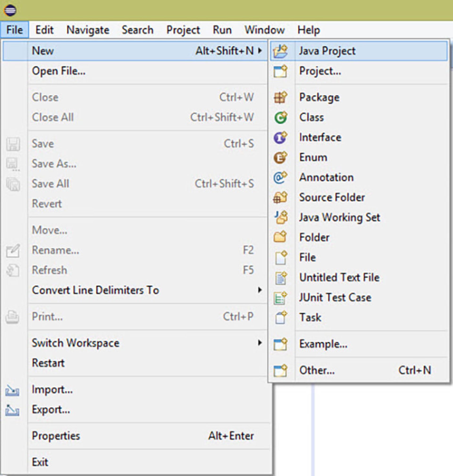This screenshot has width=453, height=476.
Task: Click the brown Enum icon
Action: (280, 157)
